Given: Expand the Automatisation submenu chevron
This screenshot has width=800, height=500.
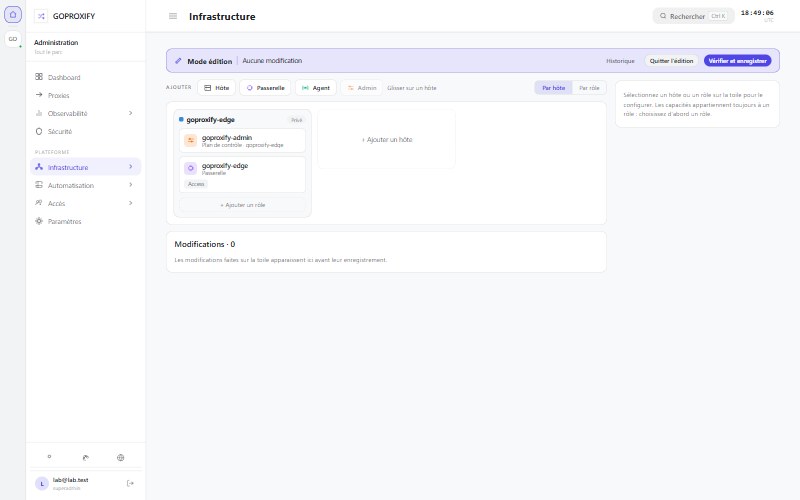Looking at the screenshot, I should pyautogui.click(x=131, y=185).
